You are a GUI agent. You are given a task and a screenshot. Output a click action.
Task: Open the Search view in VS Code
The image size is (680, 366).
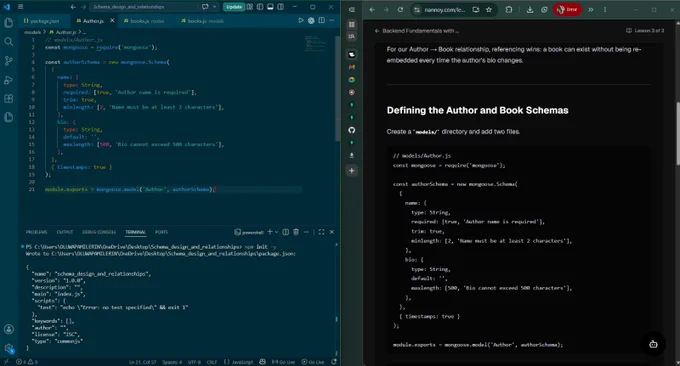coord(8,42)
